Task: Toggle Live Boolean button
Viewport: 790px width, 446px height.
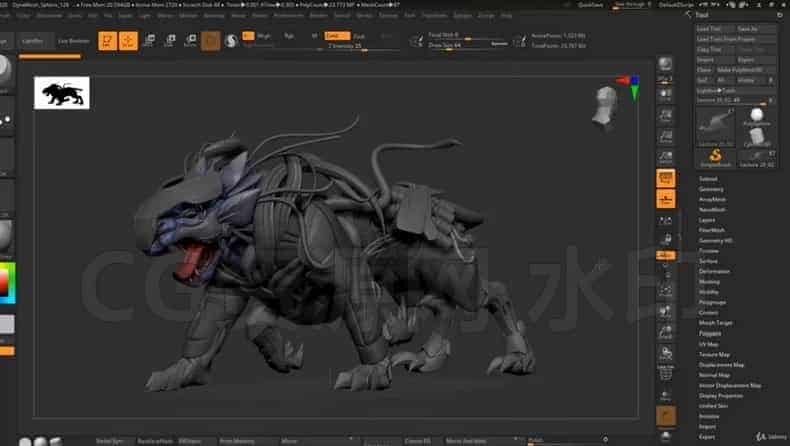Action: tap(74, 41)
